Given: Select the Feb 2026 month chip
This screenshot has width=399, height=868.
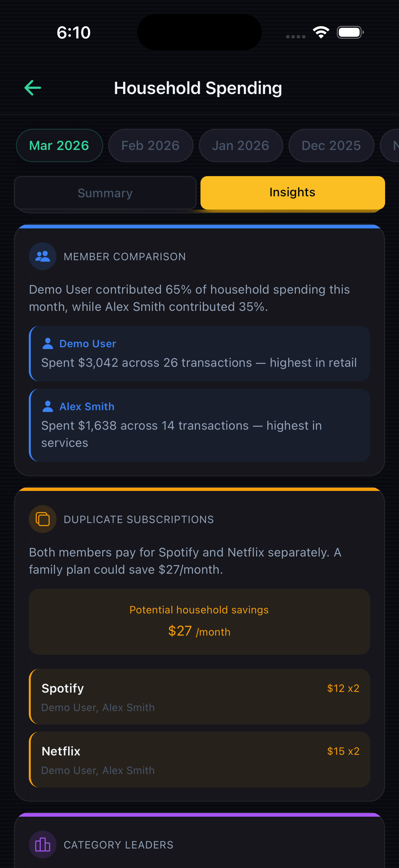Looking at the screenshot, I should [x=151, y=146].
